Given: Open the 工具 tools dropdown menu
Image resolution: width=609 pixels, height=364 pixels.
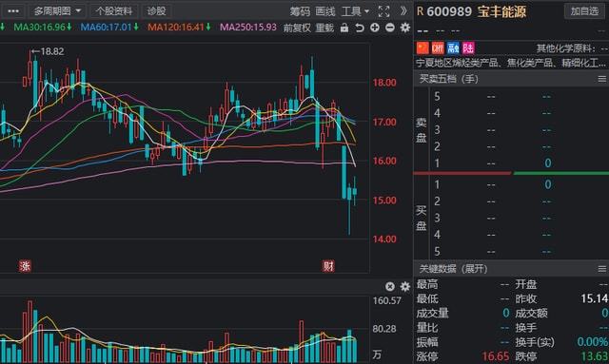Looking at the screenshot, I should click(355, 11).
